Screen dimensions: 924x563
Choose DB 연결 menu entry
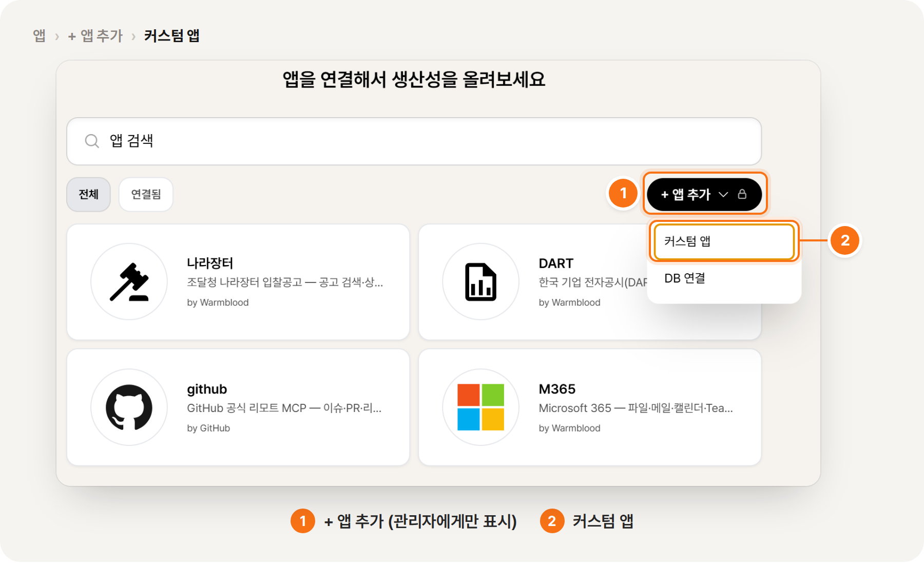pyautogui.click(x=724, y=278)
